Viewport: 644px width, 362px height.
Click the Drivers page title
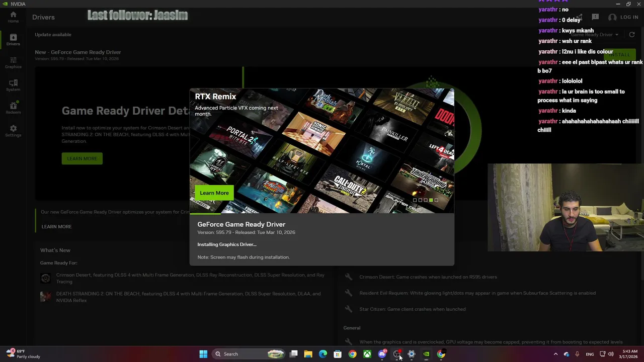(x=43, y=17)
